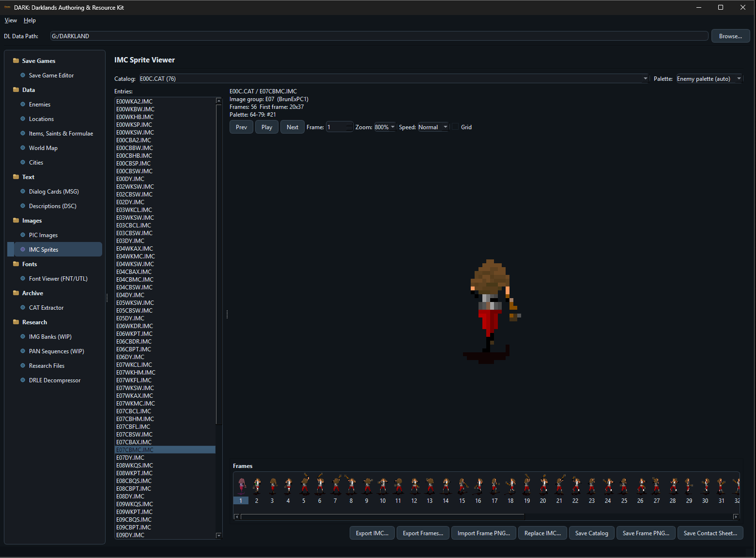
Task: Open Font Viewer (FNT/UTL)
Action: coord(58,279)
